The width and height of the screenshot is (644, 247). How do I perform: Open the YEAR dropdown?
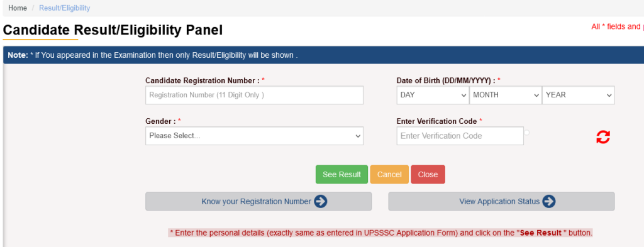pyautogui.click(x=579, y=95)
